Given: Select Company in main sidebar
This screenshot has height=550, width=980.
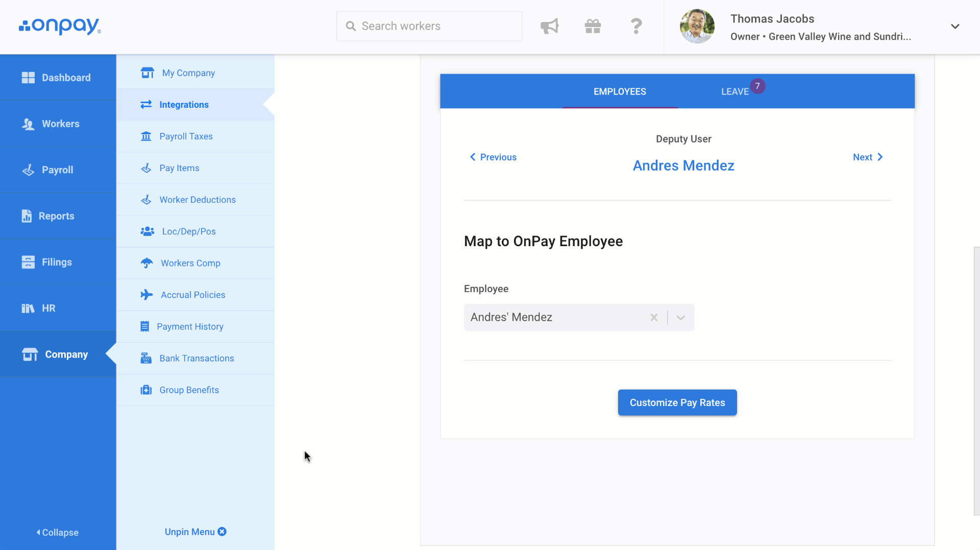Looking at the screenshot, I should [58, 354].
